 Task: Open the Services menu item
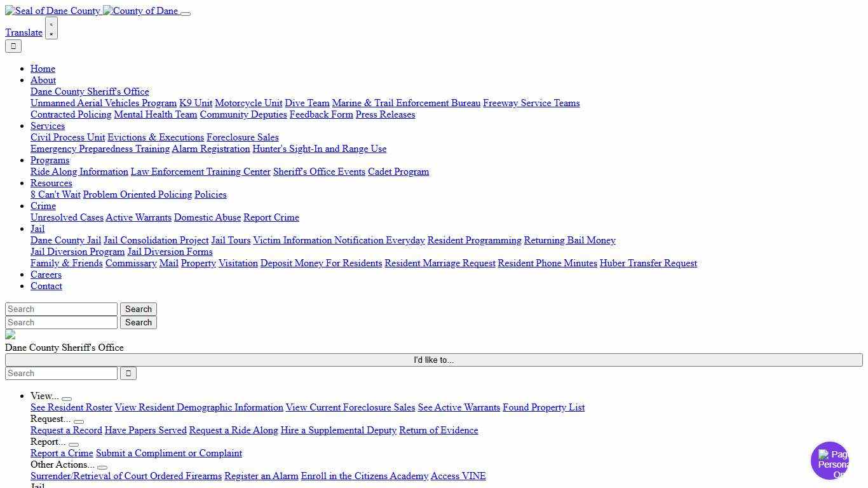coord(47,126)
